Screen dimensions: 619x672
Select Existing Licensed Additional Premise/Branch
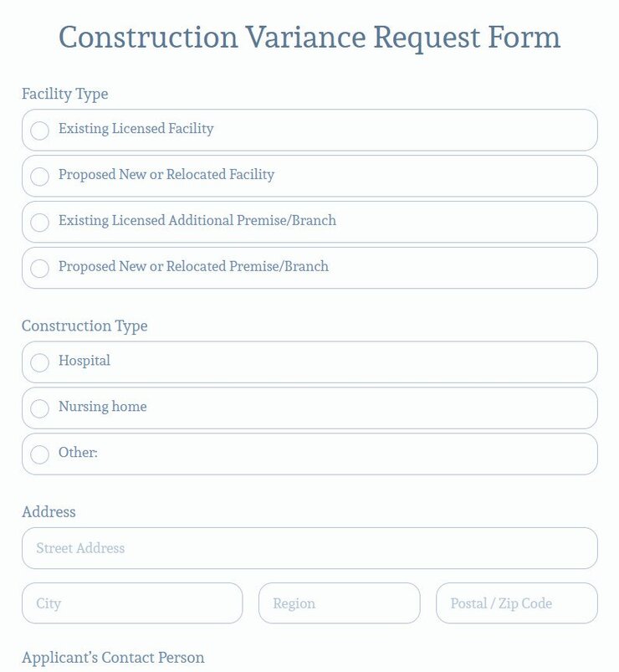coord(39,223)
